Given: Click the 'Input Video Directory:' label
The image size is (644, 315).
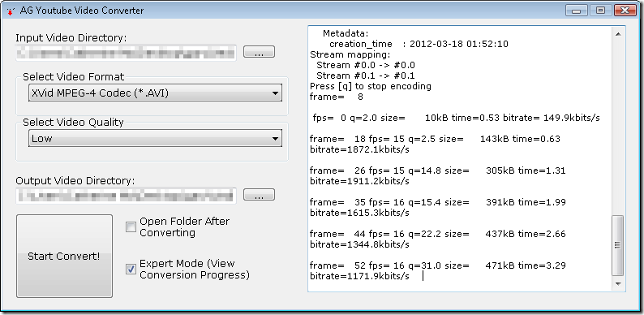Looking at the screenshot, I should [x=71, y=38].
